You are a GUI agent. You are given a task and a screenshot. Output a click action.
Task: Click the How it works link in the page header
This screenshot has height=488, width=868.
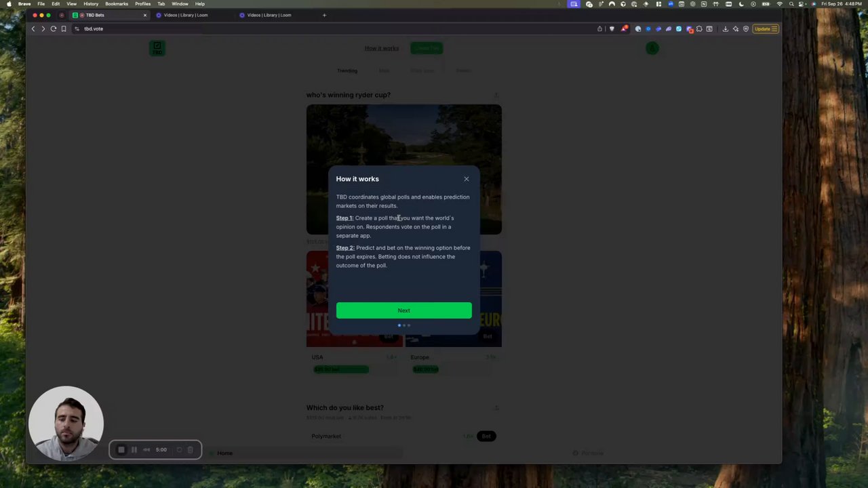point(382,48)
